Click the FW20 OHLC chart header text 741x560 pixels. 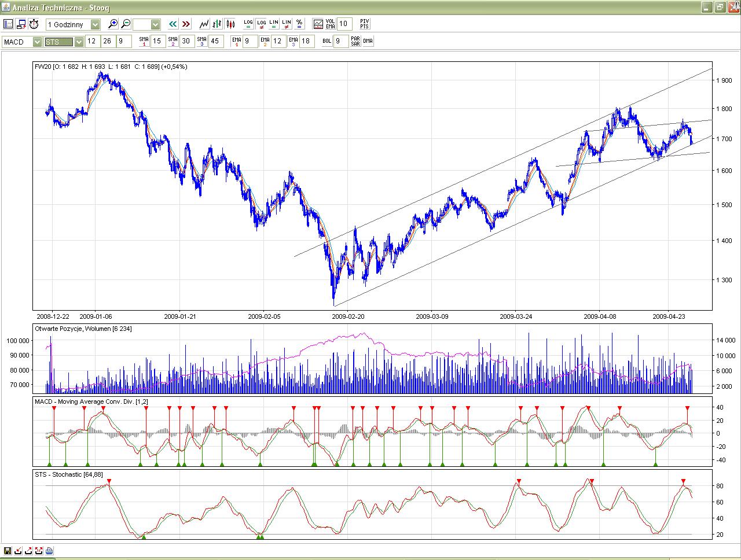tap(111, 67)
